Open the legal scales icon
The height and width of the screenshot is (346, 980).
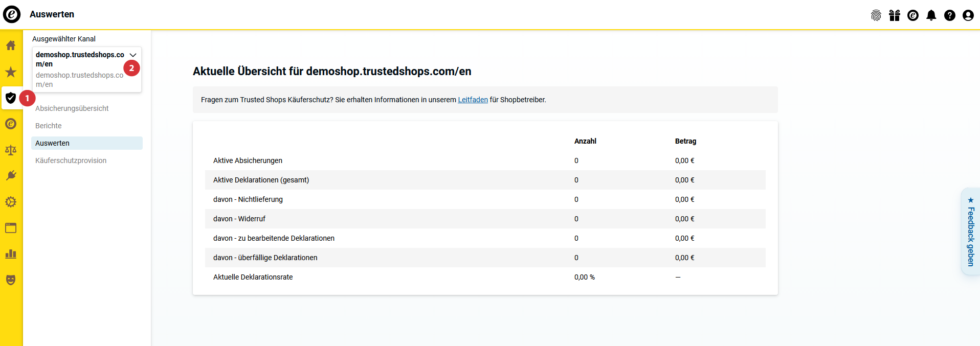11,150
